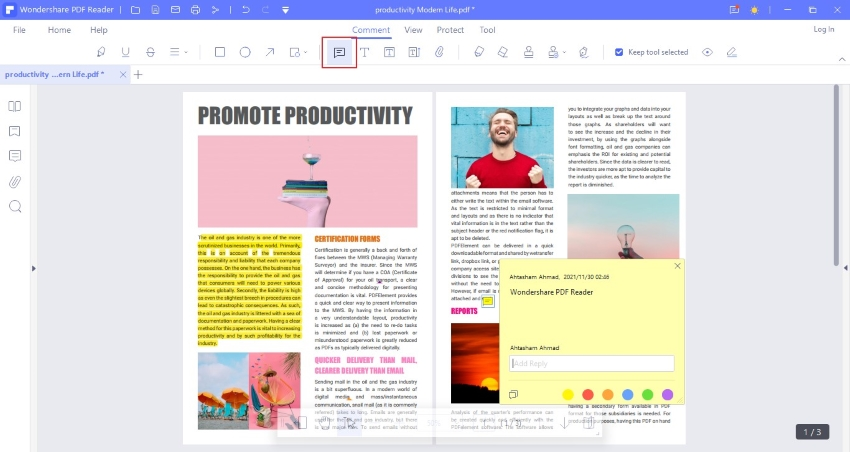Select the Arrow drawing tool
Image resolution: width=850 pixels, height=452 pixels.
[269, 52]
